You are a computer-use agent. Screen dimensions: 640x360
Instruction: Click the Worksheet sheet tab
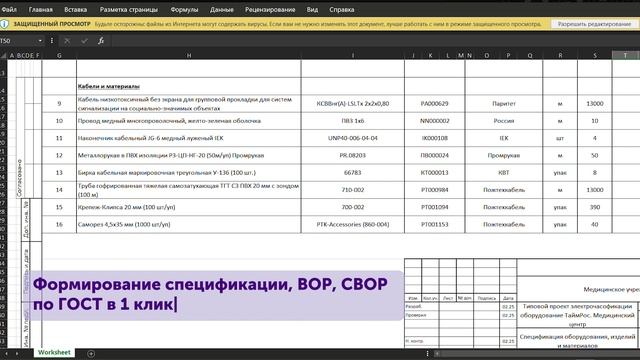click(54, 352)
